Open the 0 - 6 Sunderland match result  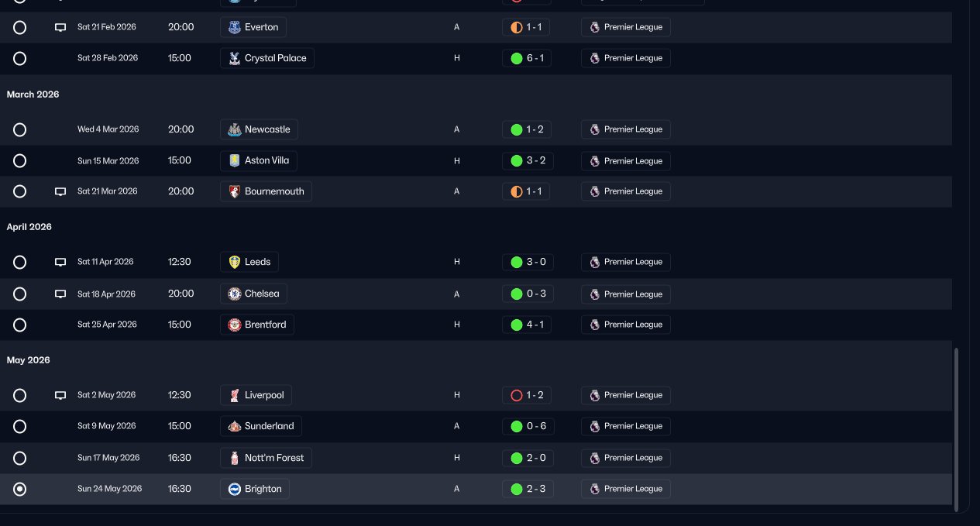pyautogui.click(x=528, y=426)
